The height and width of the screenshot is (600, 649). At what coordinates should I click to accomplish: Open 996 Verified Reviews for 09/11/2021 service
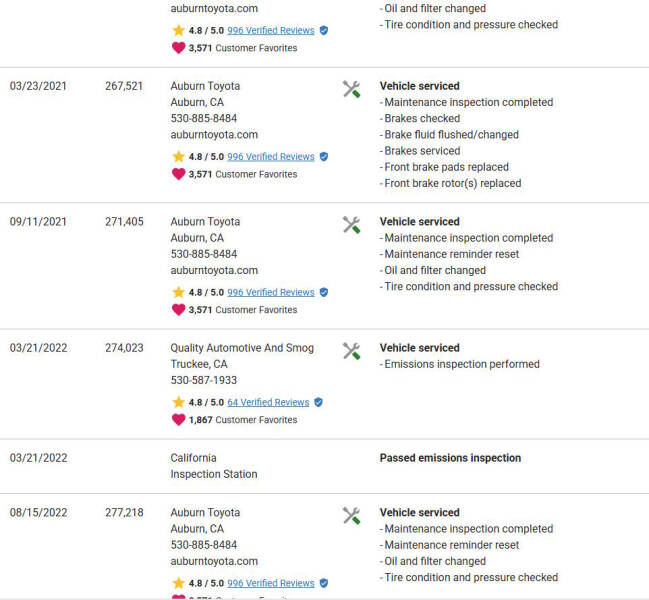pos(270,292)
